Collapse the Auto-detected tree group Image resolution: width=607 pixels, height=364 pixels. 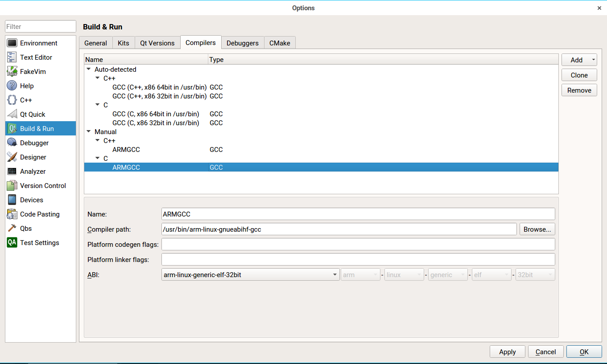point(89,70)
